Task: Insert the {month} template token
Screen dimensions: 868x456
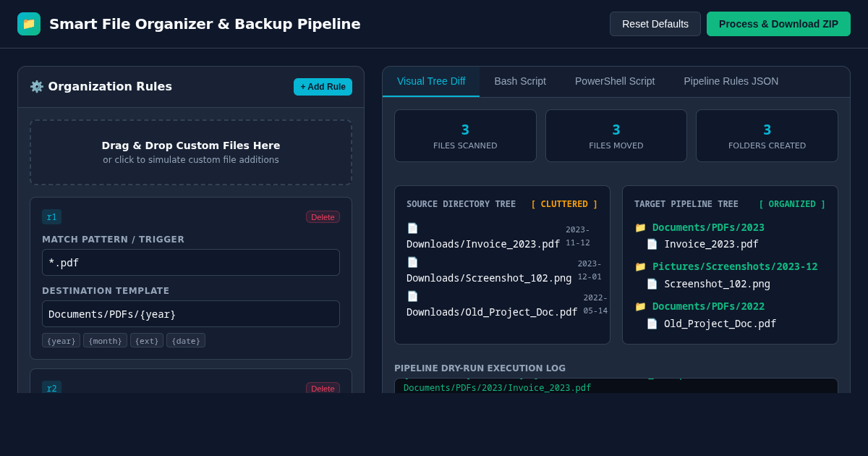Action: tap(105, 340)
